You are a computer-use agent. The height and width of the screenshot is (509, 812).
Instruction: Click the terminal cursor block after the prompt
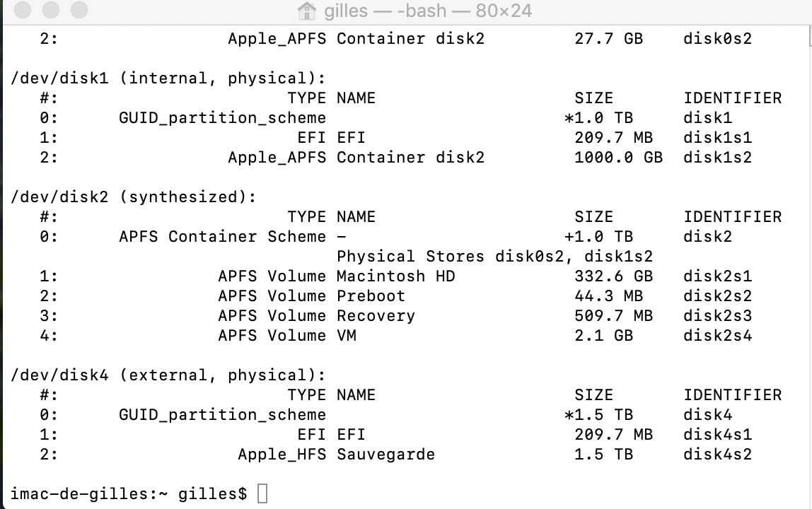(x=262, y=493)
